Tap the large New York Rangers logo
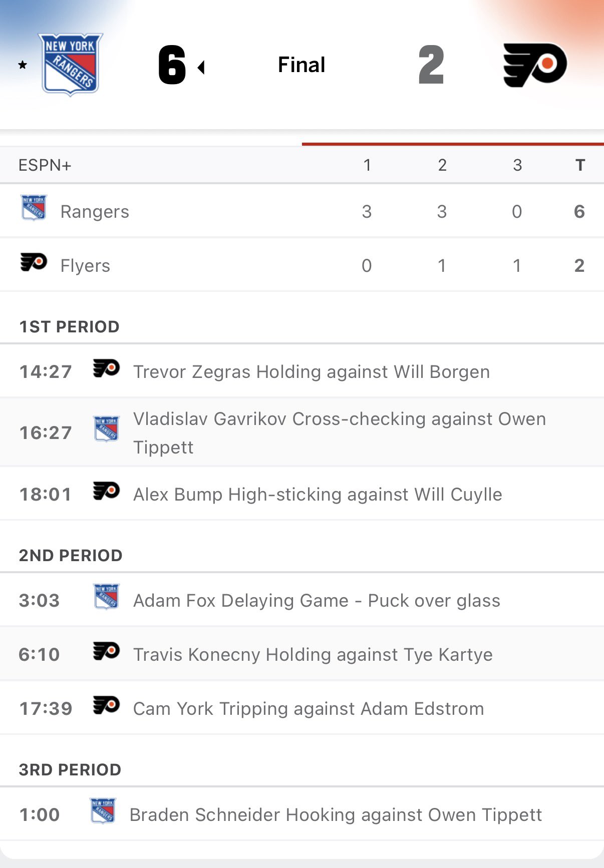This screenshot has width=604, height=868. coord(70,64)
